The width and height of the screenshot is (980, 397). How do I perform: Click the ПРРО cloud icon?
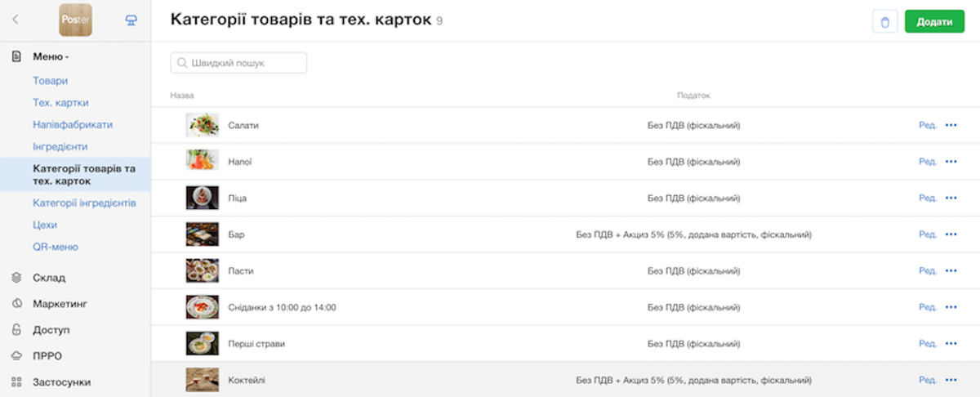16,356
